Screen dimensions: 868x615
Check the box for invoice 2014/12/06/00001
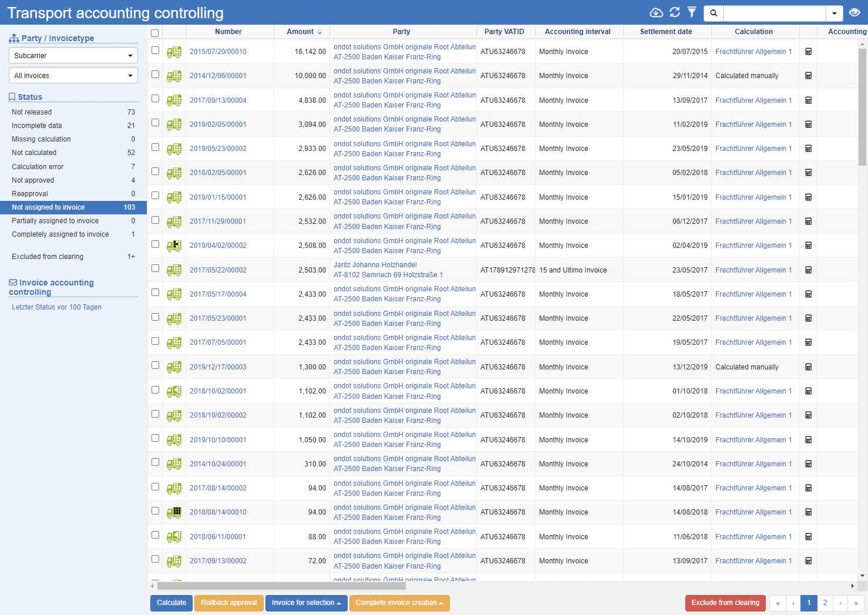point(155,75)
